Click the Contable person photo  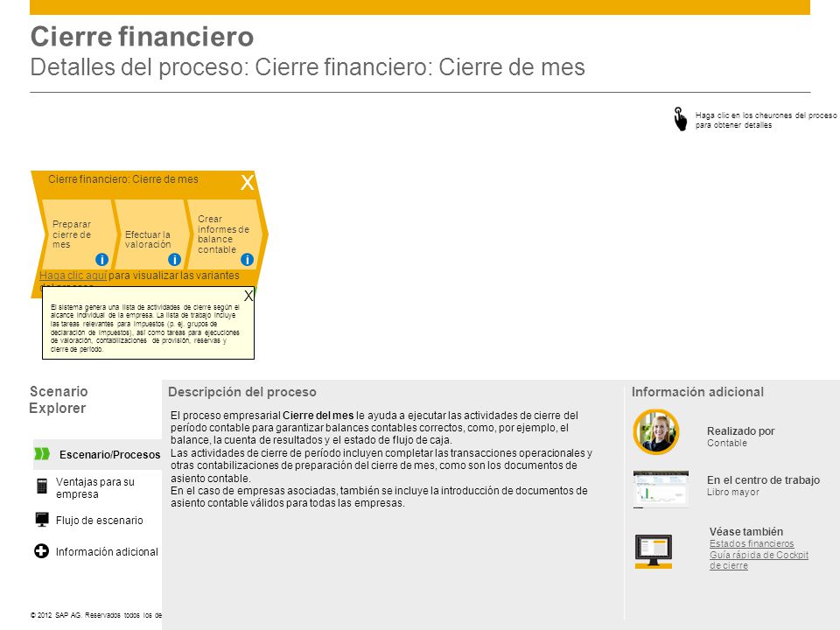(656, 431)
